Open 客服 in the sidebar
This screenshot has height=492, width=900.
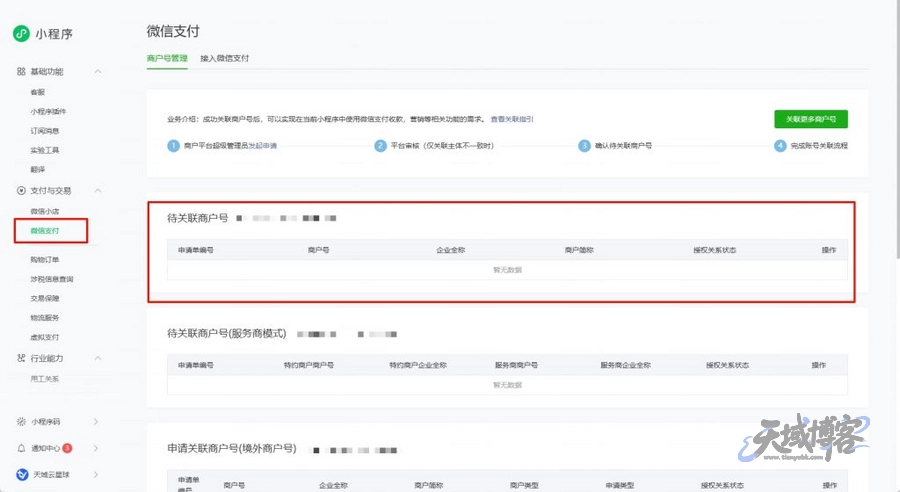38,92
